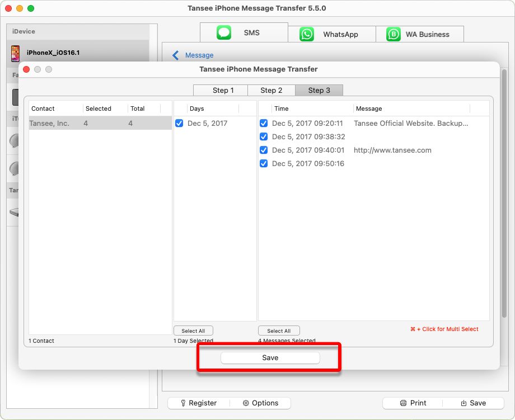
Task: Click the Selected column header
Action: coord(105,108)
